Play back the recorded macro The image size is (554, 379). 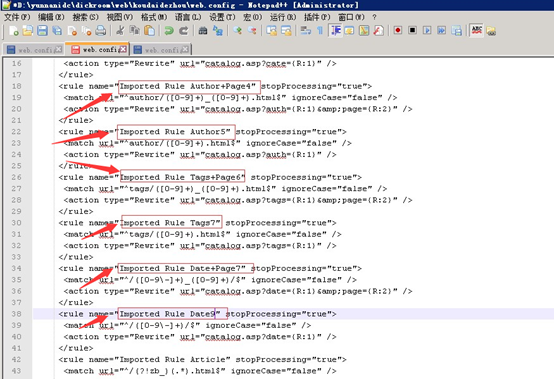click(427, 30)
